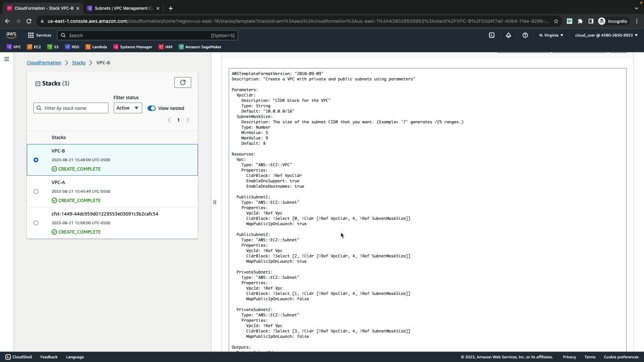
Task: Open the Filter status Active dropdown
Action: click(127, 108)
